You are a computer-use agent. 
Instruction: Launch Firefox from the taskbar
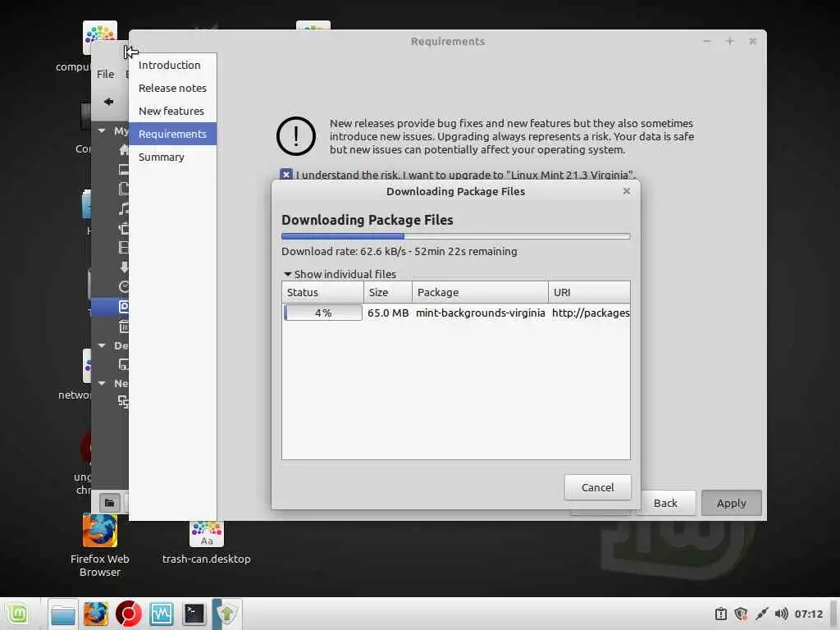pos(95,614)
